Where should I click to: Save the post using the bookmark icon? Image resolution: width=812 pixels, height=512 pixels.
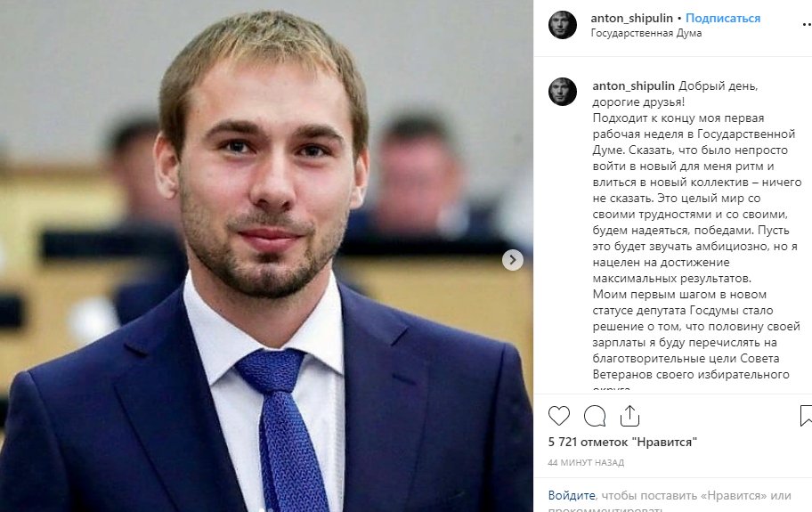[x=806, y=416]
